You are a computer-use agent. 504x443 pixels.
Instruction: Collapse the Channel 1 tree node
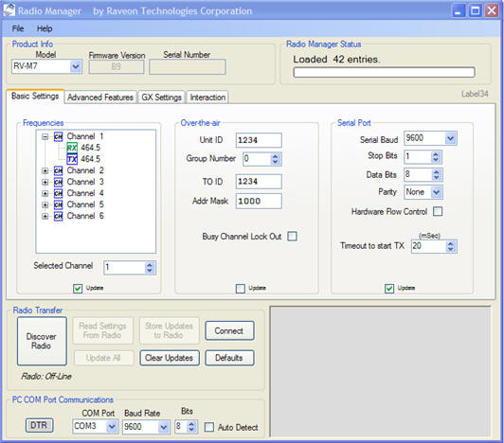pos(45,137)
